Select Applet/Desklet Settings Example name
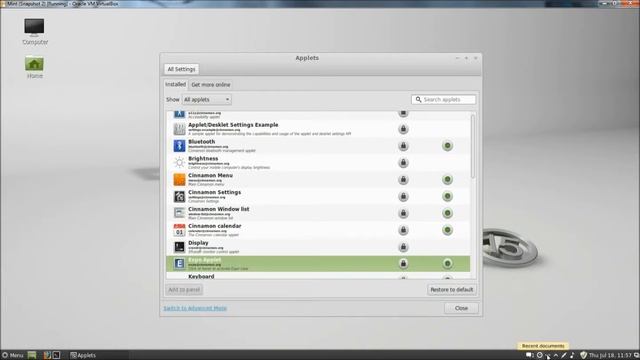Screen dimensions: 640x360 click(233, 124)
